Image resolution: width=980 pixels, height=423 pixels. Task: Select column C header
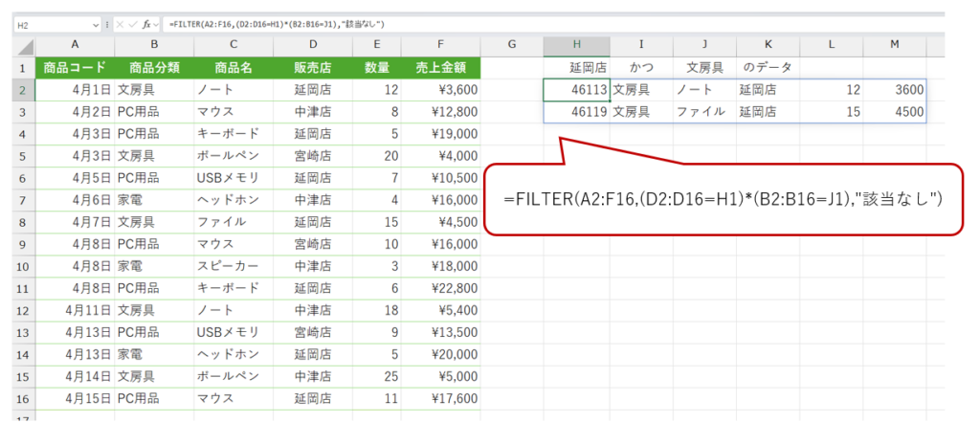click(234, 45)
